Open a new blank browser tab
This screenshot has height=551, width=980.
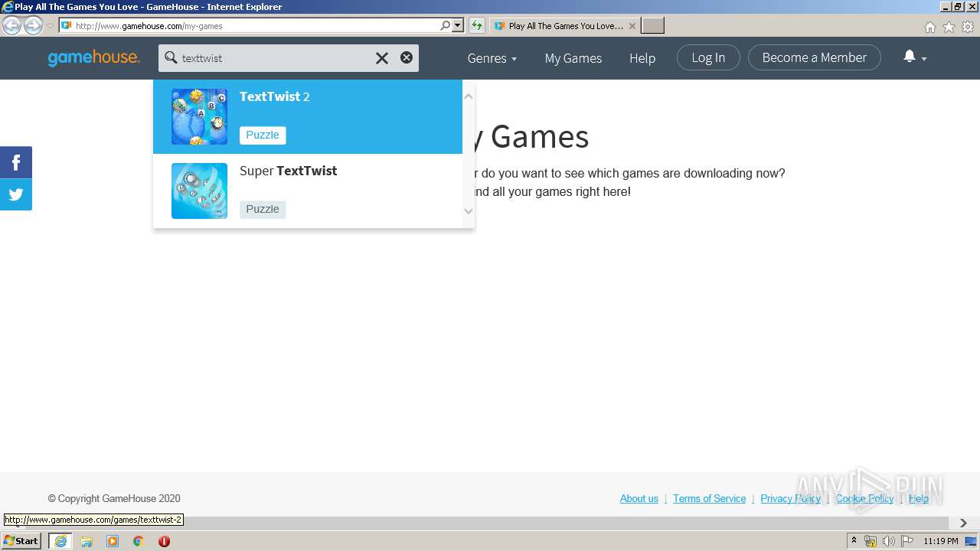(652, 25)
